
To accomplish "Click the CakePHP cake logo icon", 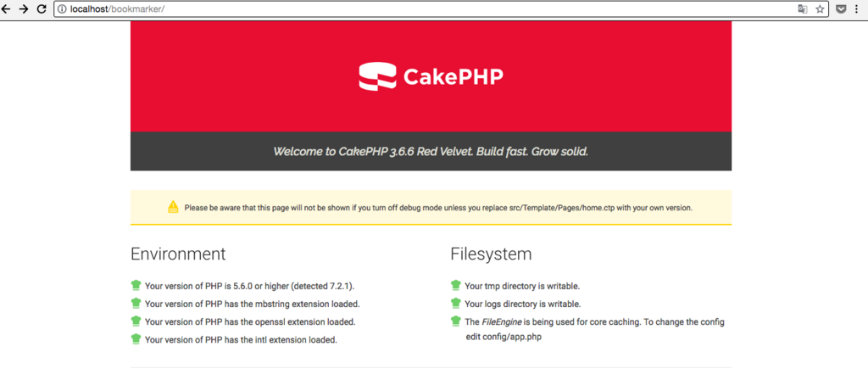I will [x=377, y=76].
